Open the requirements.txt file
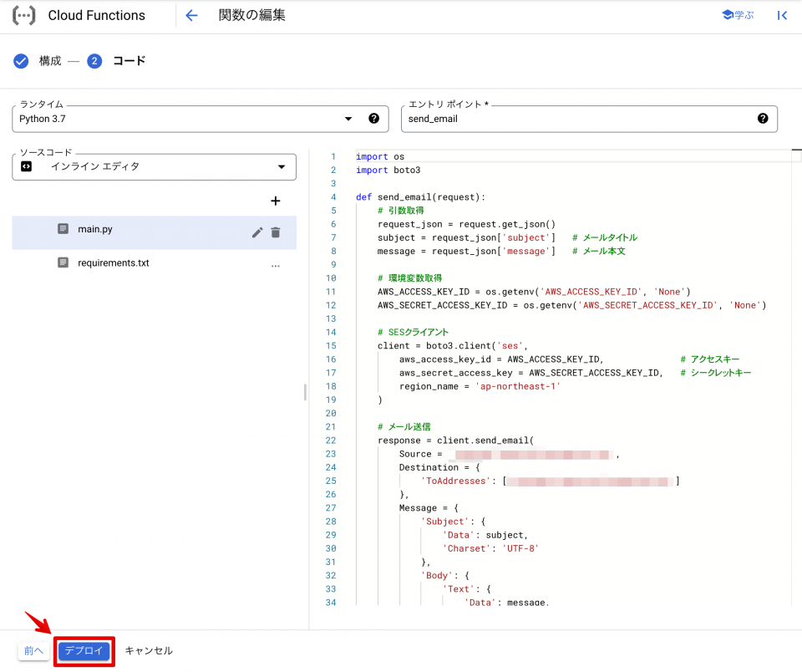The image size is (802, 672). tap(154, 263)
